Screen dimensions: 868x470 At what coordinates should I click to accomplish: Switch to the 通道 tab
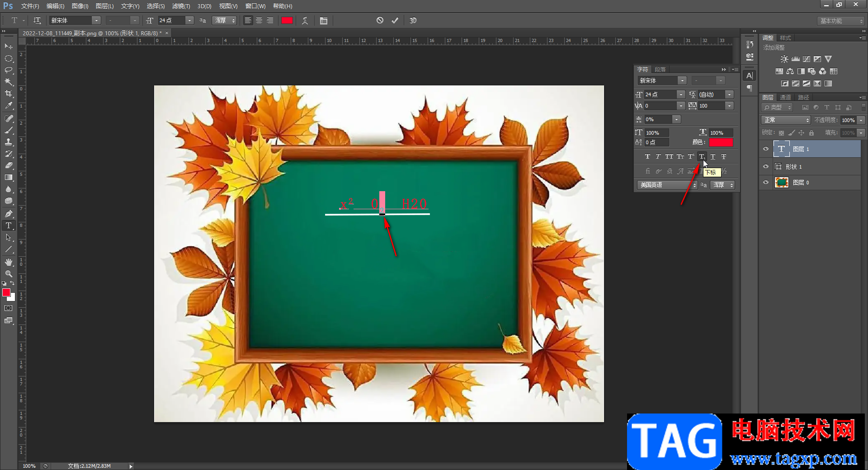[x=786, y=97]
